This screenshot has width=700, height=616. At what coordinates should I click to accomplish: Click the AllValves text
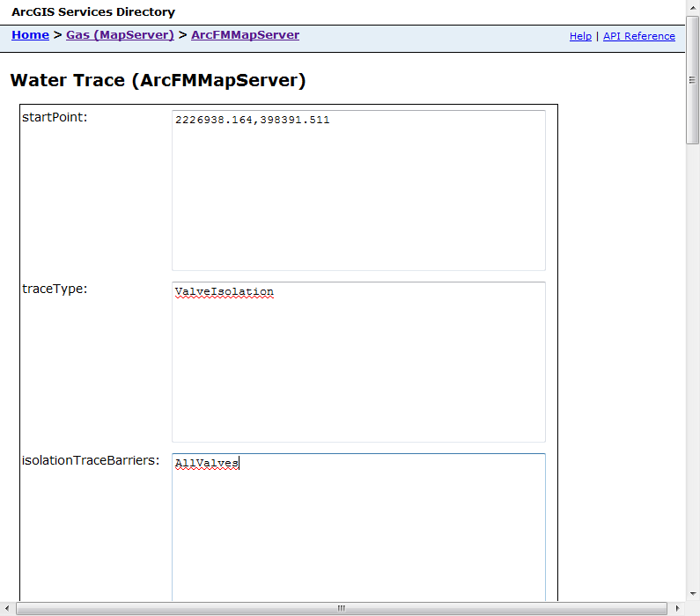point(207,464)
